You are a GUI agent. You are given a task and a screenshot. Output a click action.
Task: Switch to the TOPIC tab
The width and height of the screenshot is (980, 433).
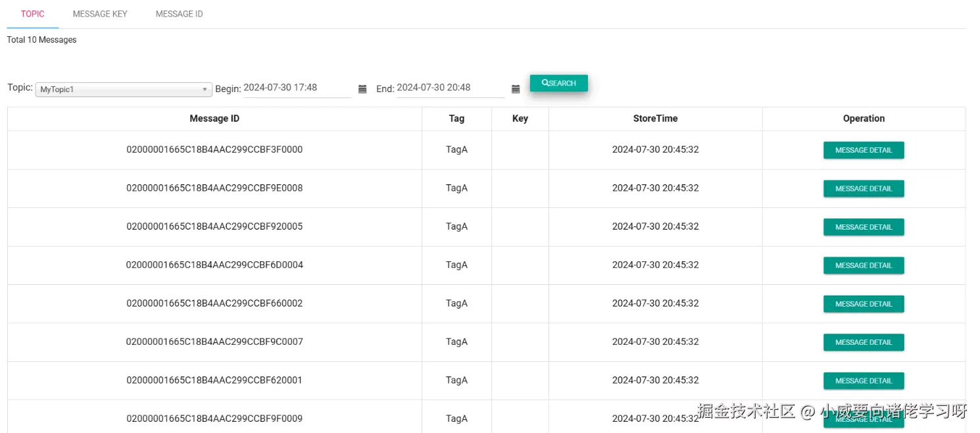[x=33, y=14]
